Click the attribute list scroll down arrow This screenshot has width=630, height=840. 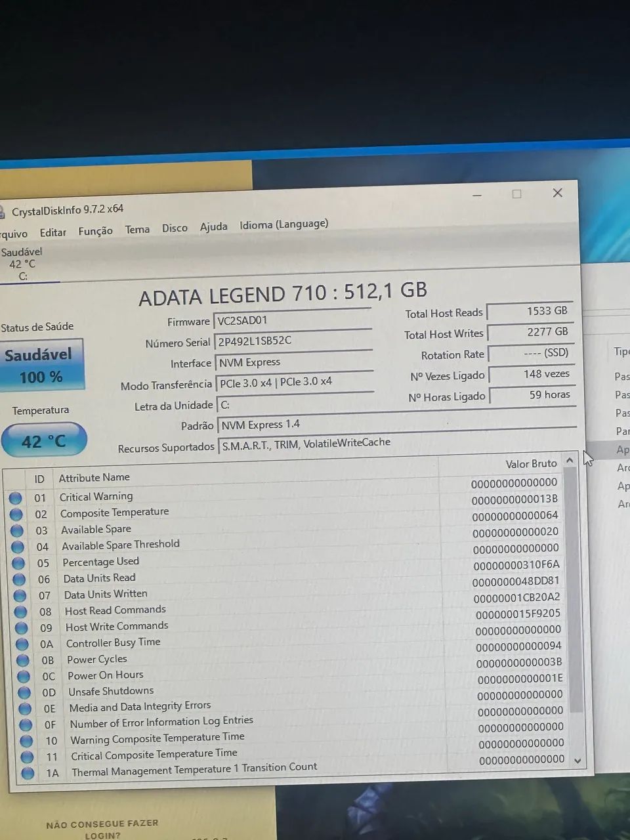577,761
